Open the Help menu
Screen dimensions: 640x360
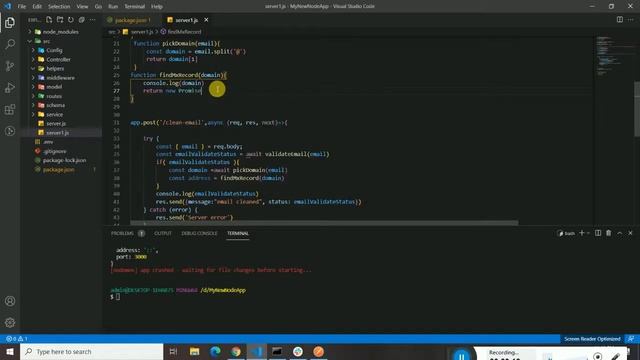click(157, 7)
